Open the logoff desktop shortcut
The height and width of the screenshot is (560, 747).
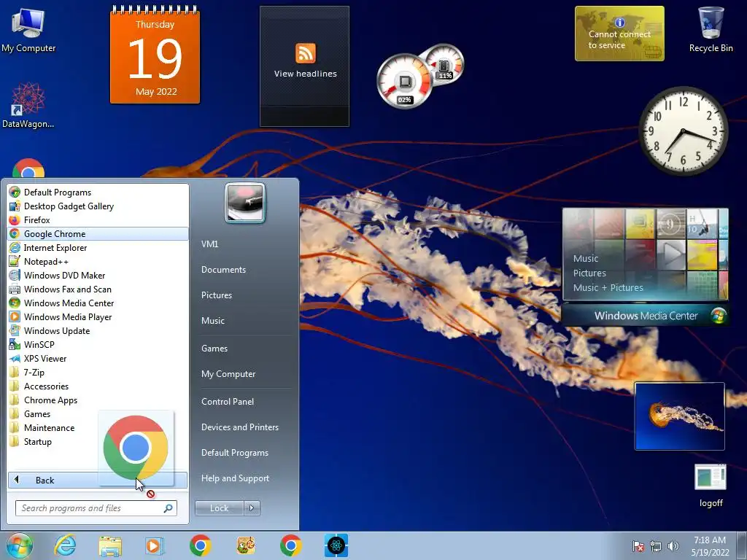tap(711, 486)
